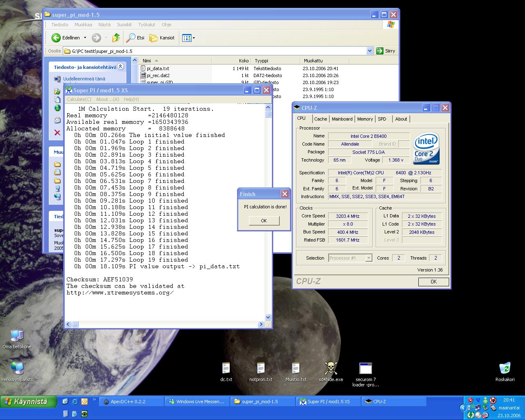525x420 pixels.
Task: Click the Super PI window title icon
Action: tap(69, 90)
